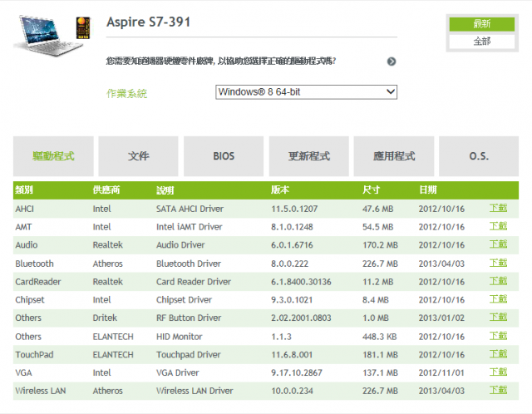Switch to the 驅動程式 drivers tab
The image size is (532, 414).
(x=53, y=156)
